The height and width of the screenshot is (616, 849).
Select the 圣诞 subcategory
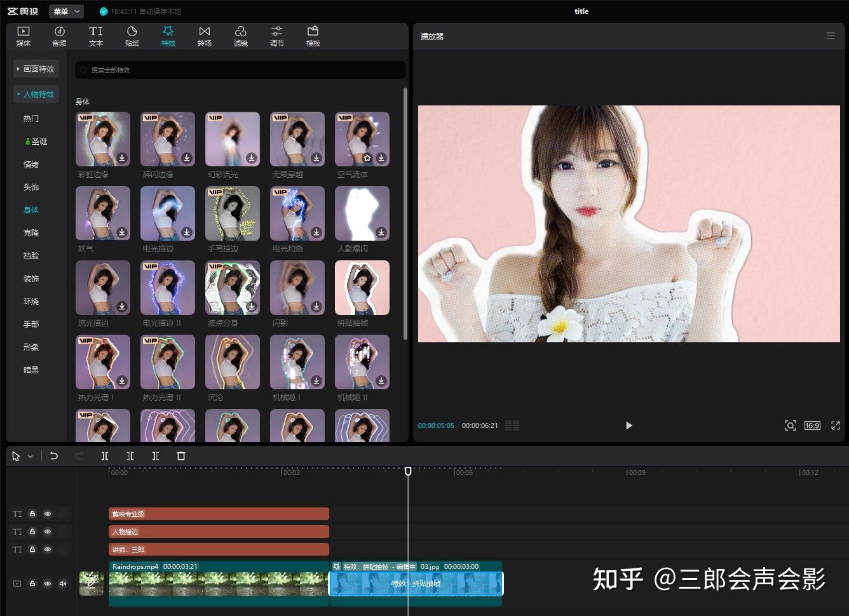[36, 141]
